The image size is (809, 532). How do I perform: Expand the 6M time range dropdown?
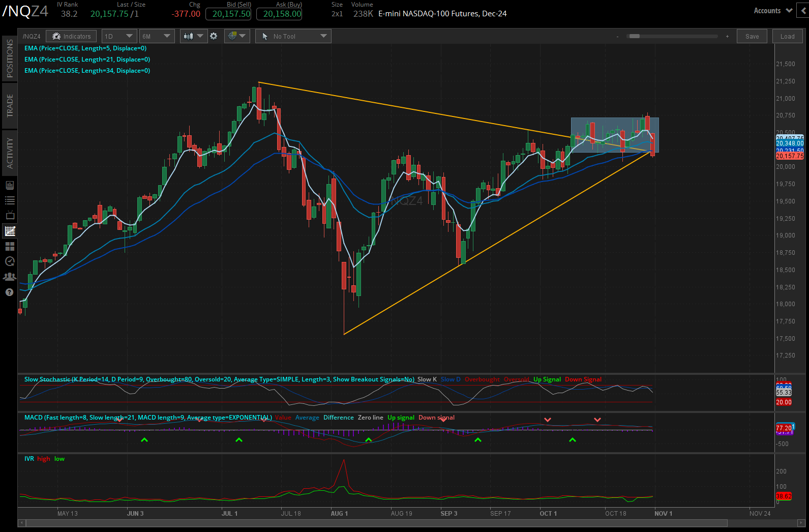coord(157,36)
